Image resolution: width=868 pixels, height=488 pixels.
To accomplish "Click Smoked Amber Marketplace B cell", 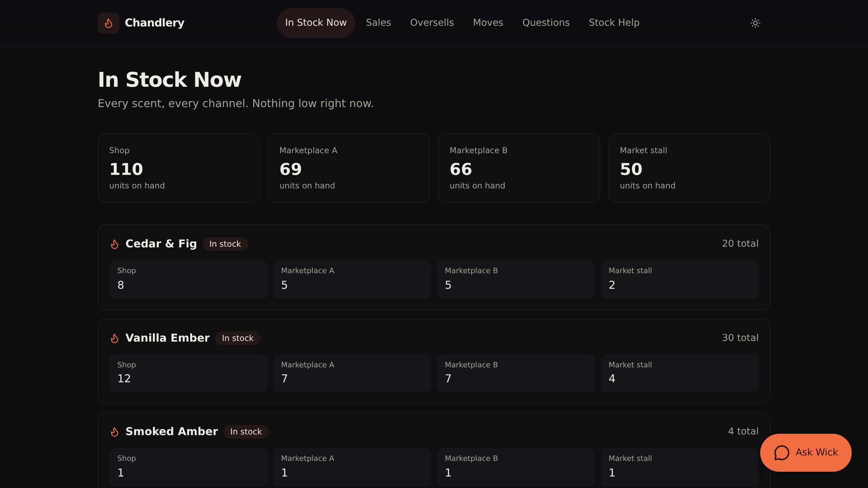I will coord(516,467).
